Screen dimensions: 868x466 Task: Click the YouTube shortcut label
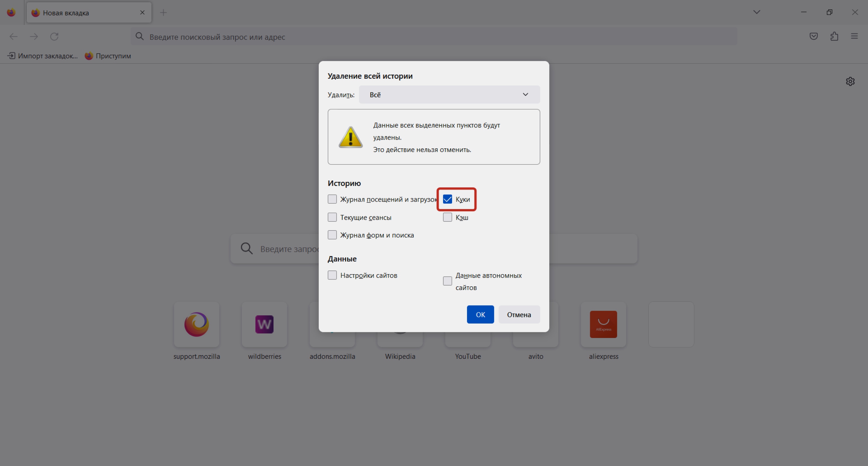click(x=468, y=357)
